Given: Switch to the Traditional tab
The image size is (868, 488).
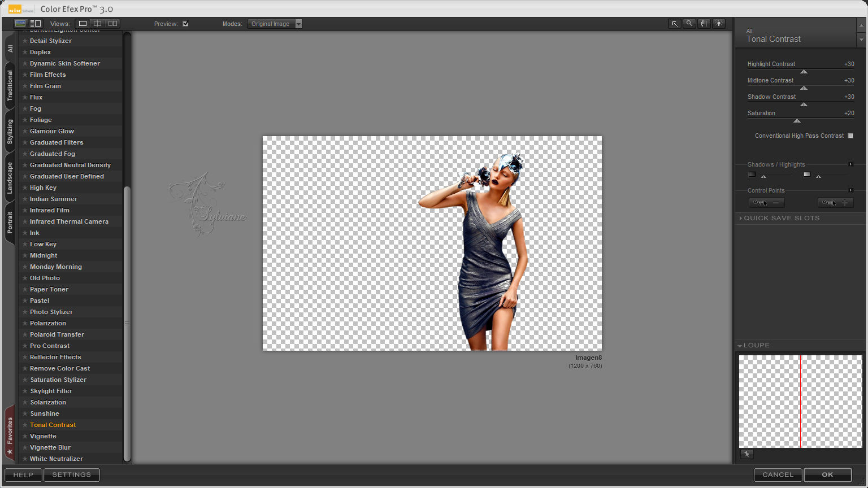Looking at the screenshot, I should 10,86.
